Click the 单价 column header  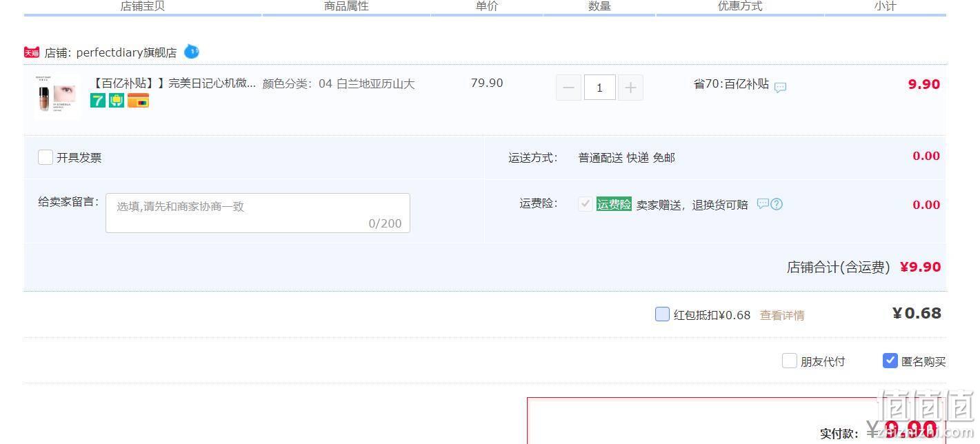pos(487,6)
